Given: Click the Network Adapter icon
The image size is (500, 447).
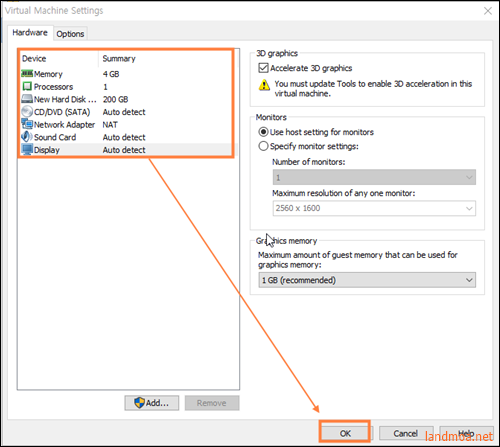Looking at the screenshot, I should pyautogui.click(x=27, y=124).
